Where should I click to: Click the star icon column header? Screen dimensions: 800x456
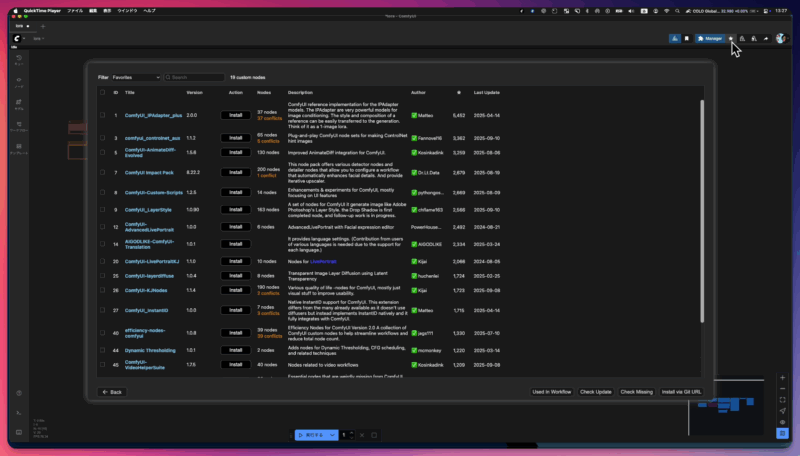point(459,92)
